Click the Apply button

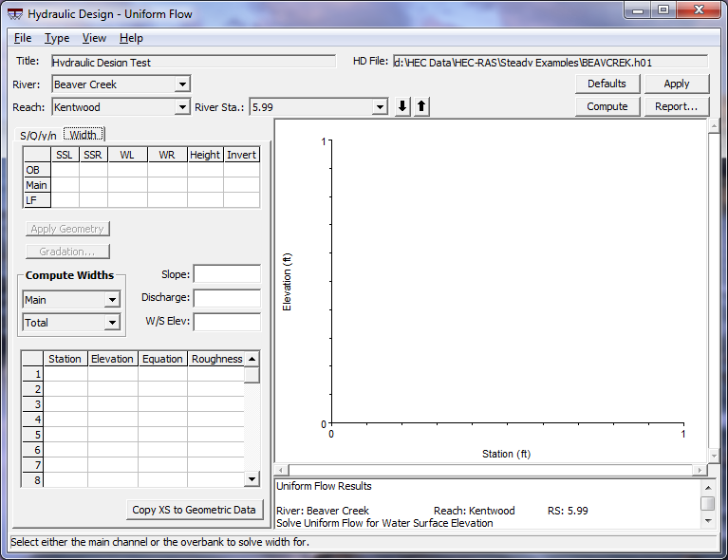pyautogui.click(x=676, y=84)
